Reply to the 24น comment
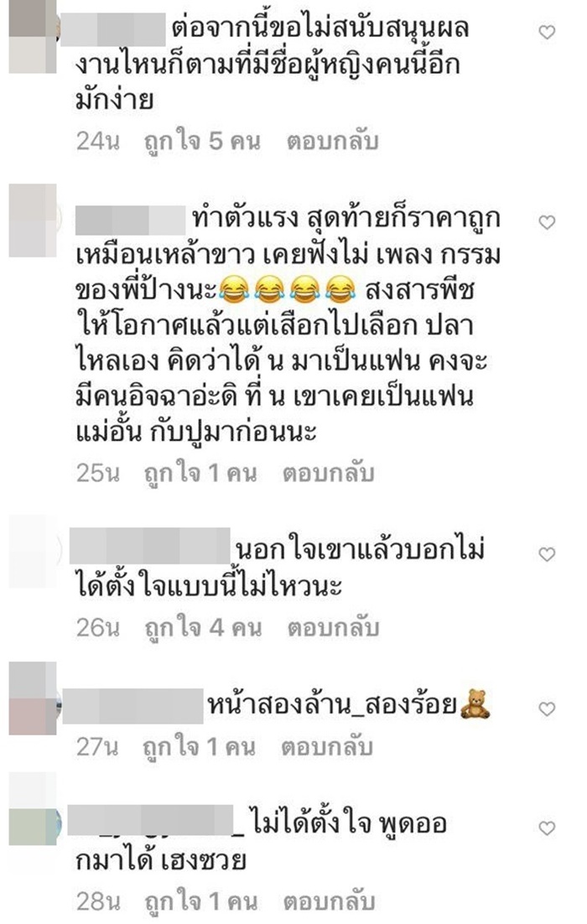Image resolution: width=587 pixels, height=924 pixels. (332, 142)
